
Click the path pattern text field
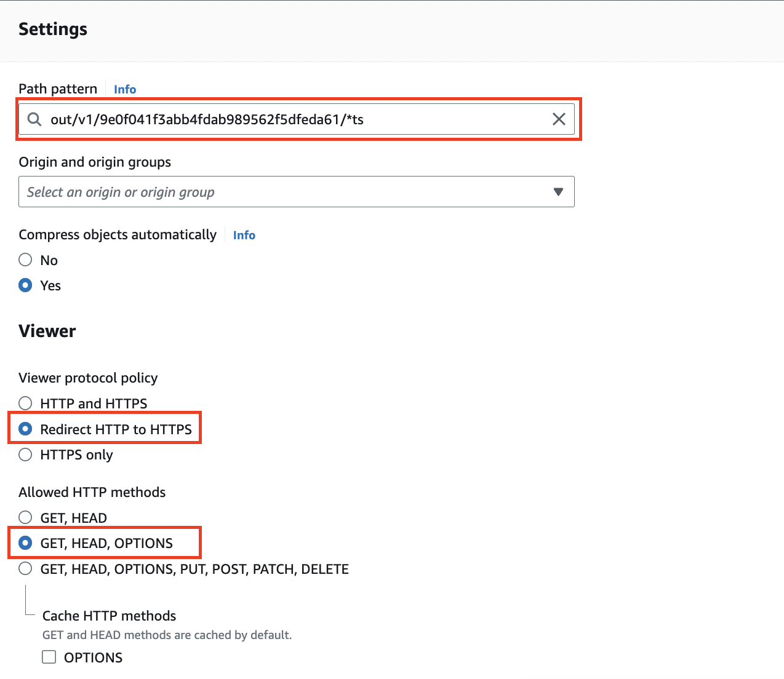click(295, 119)
